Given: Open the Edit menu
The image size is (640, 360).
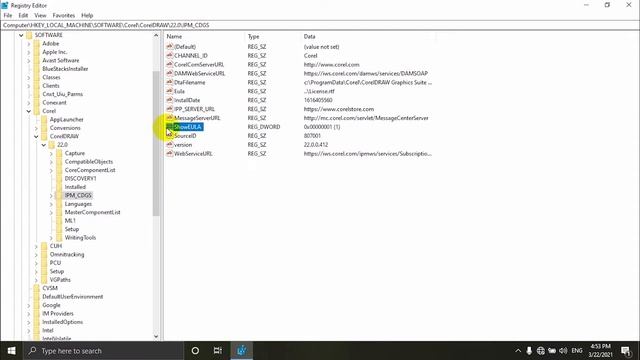Looking at the screenshot, I should (23, 16).
